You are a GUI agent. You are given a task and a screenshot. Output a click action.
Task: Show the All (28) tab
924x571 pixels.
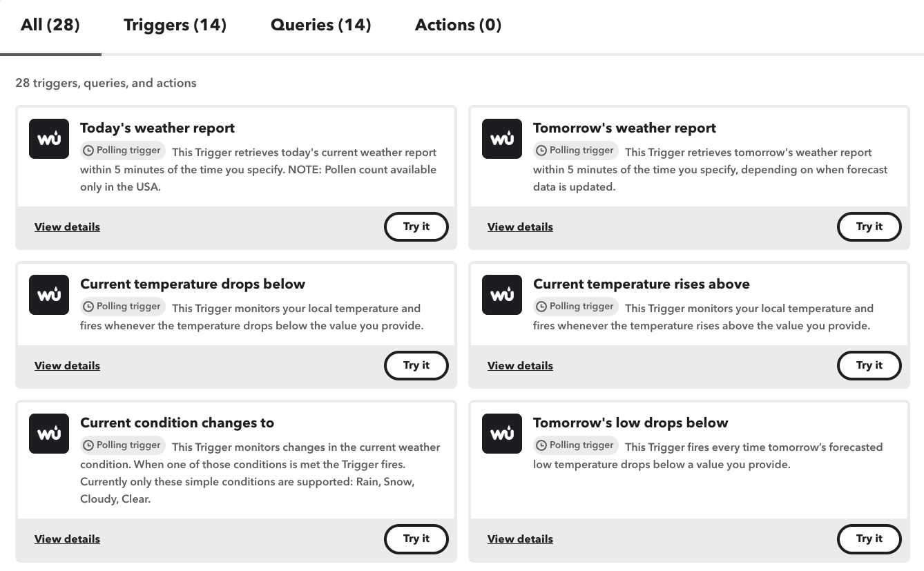[x=50, y=26]
